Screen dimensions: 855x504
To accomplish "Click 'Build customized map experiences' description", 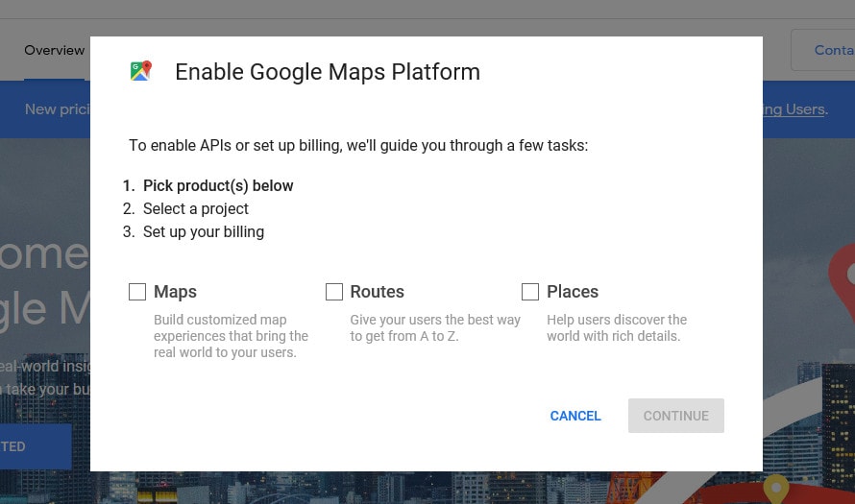I will (231, 336).
